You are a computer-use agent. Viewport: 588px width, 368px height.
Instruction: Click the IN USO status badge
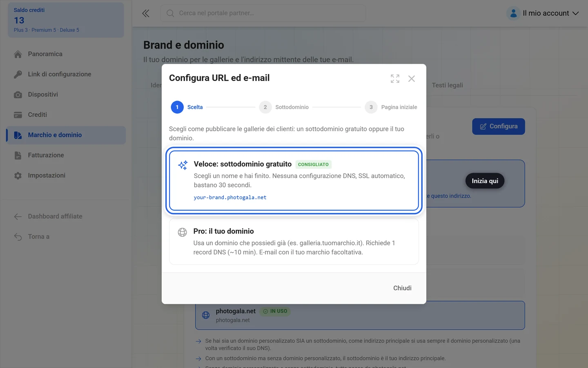pyautogui.click(x=275, y=311)
